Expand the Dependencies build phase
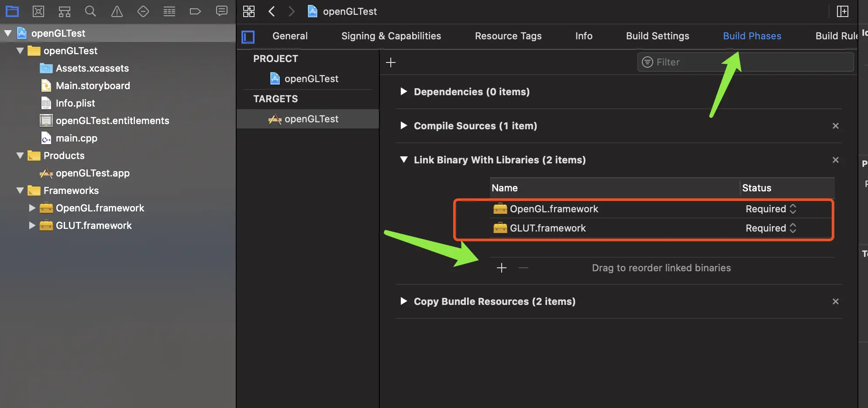This screenshot has height=408, width=868. [404, 92]
